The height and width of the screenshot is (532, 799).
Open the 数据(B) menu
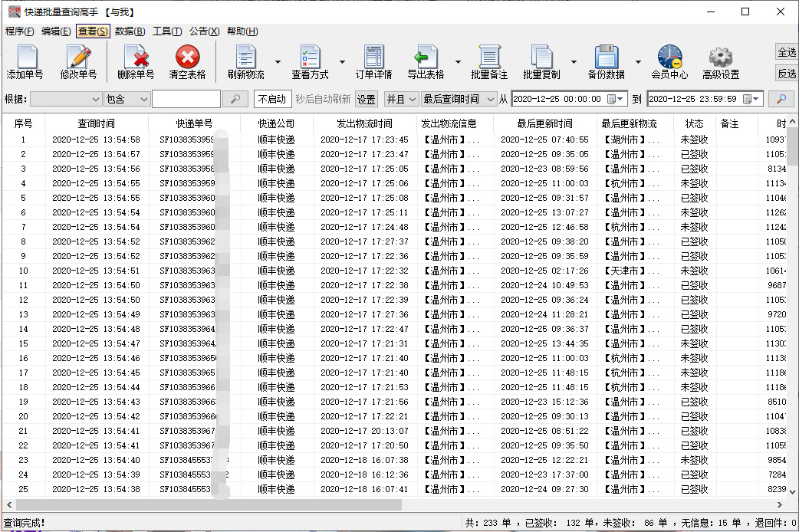coord(130,31)
